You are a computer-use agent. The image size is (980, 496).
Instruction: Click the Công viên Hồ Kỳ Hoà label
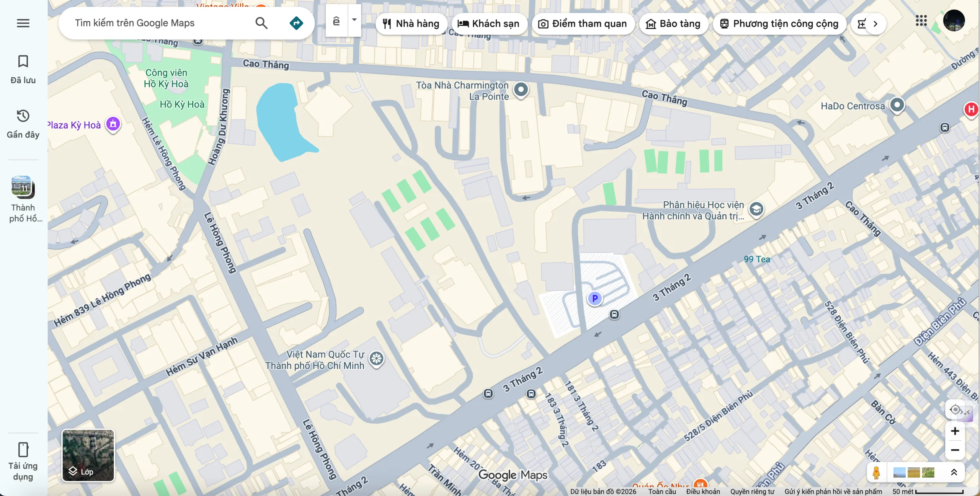[166, 78]
